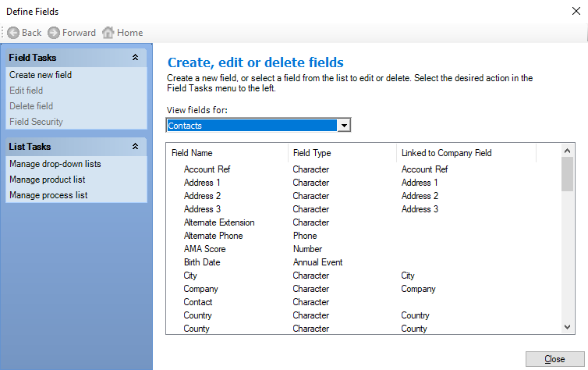This screenshot has width=588, height=370.
Task: Select the Birth Date field row
Action: coord(363,262)
